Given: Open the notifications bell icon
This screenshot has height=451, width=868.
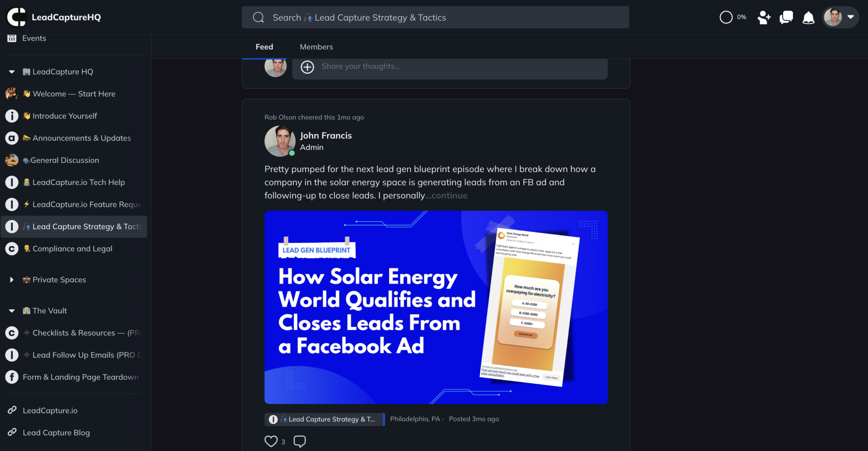Looking at the screenshot, I should pyautogui.click(x=808, y=17).
